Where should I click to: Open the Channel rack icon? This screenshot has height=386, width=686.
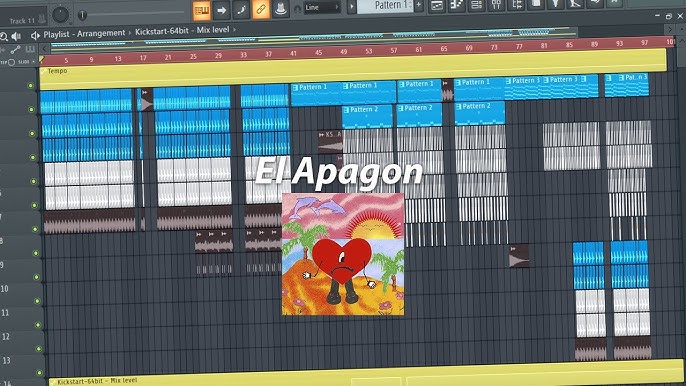(x=476, y=5)
